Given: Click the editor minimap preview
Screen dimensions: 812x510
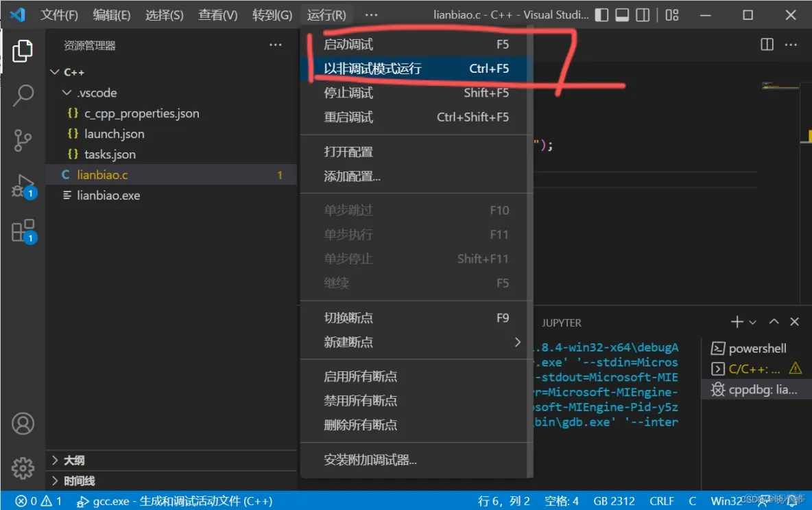Looking at the screenshot, I should (x=780, y=86).
